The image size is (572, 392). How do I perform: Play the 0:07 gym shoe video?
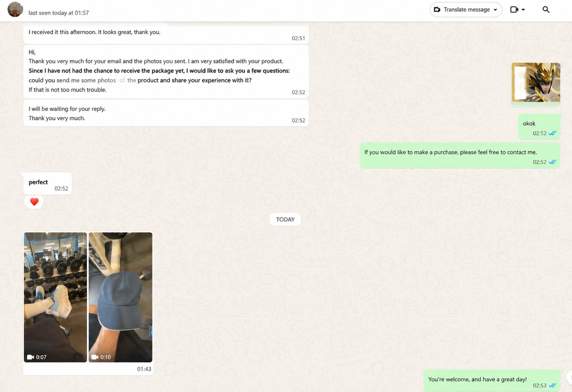[55, 297]
